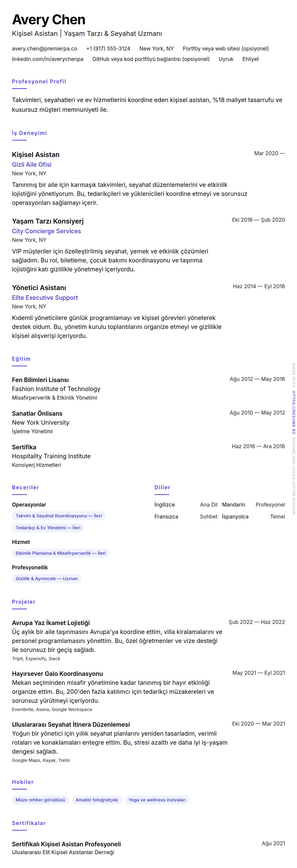Click Elite Executive Support employer link

tap(45, 298)
